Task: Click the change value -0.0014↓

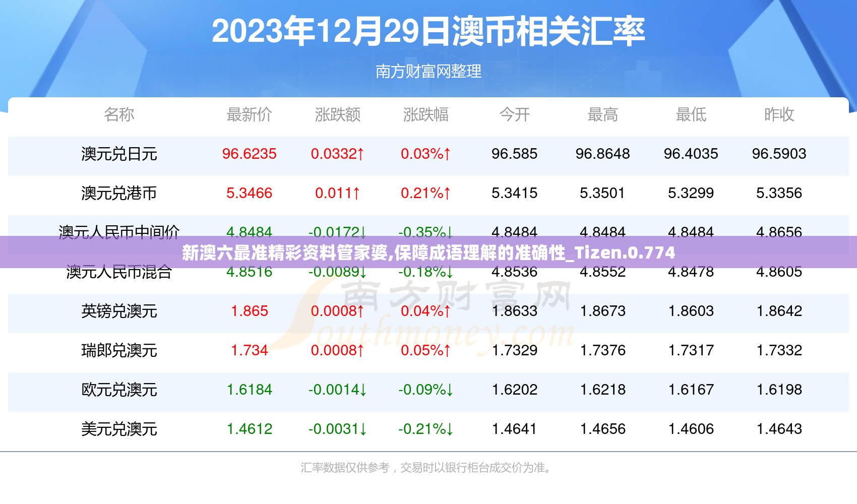Action: point(338,390)
